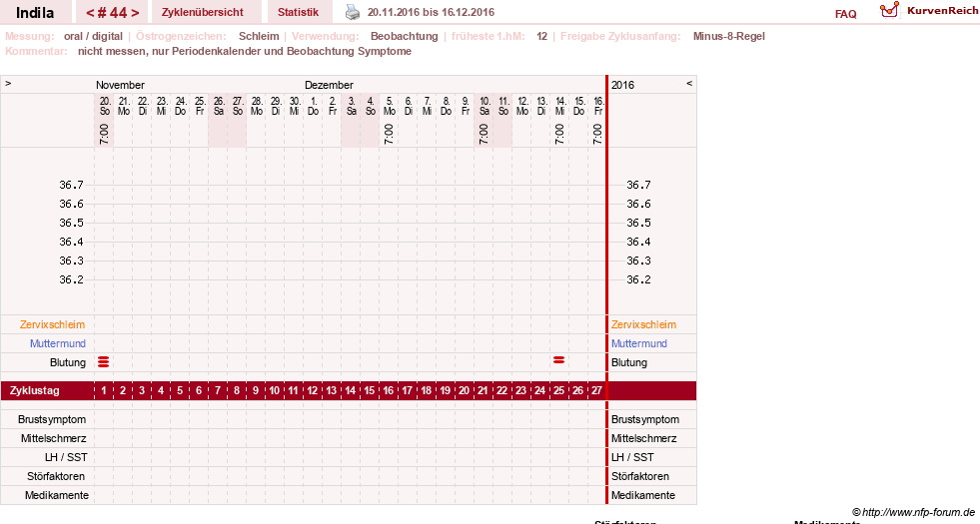Click the 36.7 value on left temperature axis
Viewport: 980px width, 524px height.
tap(71, 185)
